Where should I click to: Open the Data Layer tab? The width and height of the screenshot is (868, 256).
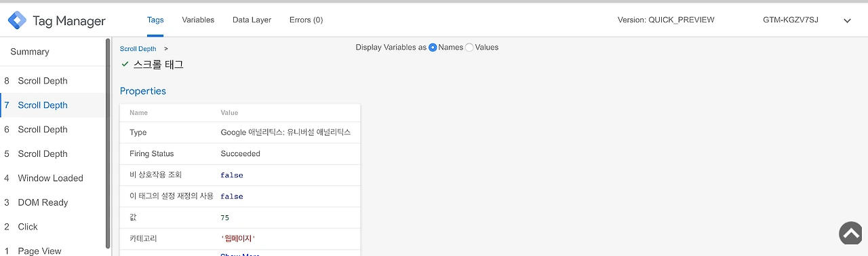click(252, 20)
